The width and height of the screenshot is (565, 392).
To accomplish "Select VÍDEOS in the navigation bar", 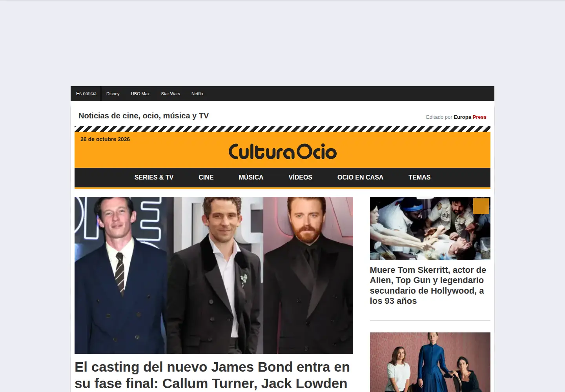I will coord(301,177).
